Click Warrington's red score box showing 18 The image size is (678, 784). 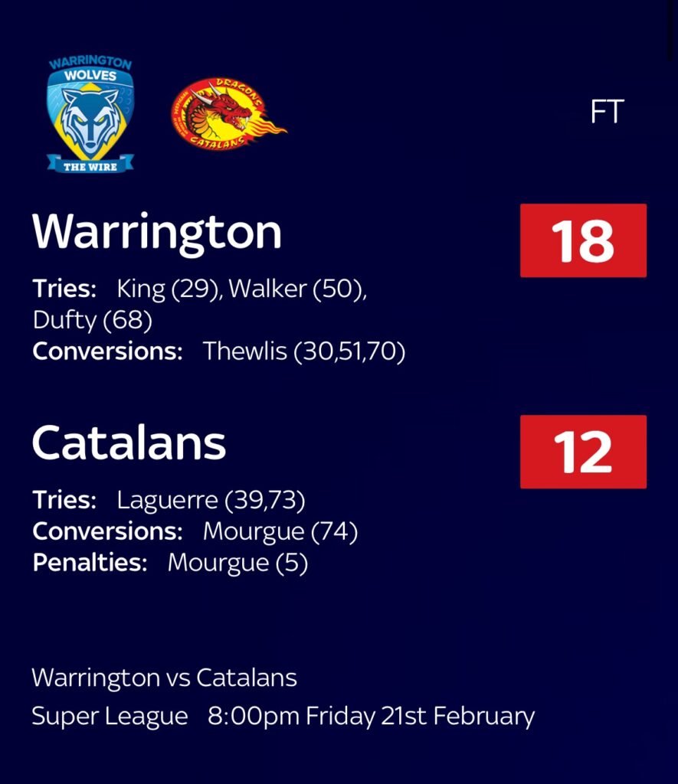(584, 240)
